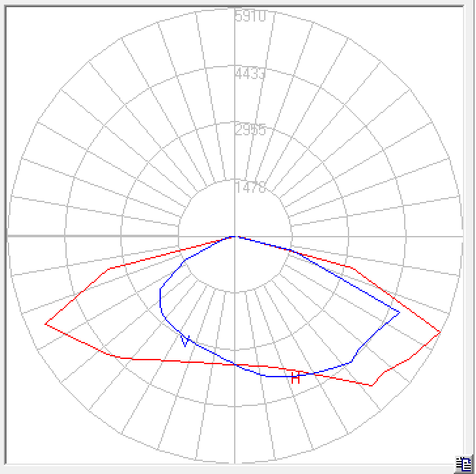Select the 1478 inner ring label
Viewport: 476px width, 474px height.
250,188
